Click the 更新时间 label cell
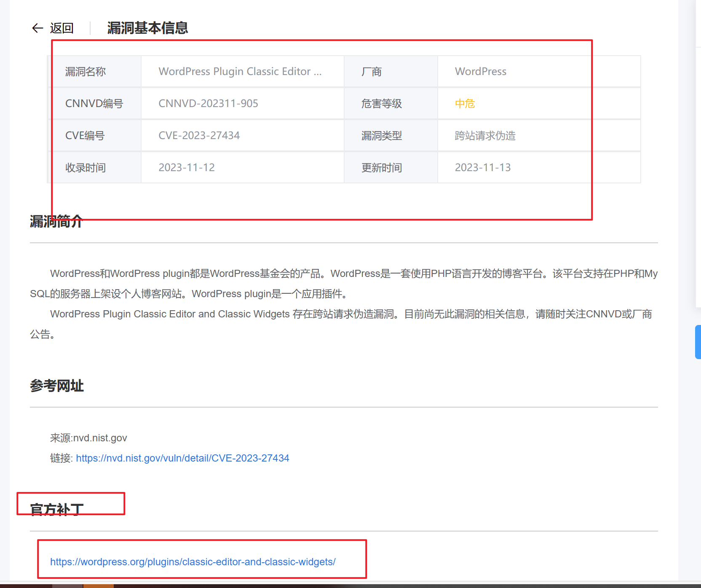701x588 pixels. (x=391, y=168)
